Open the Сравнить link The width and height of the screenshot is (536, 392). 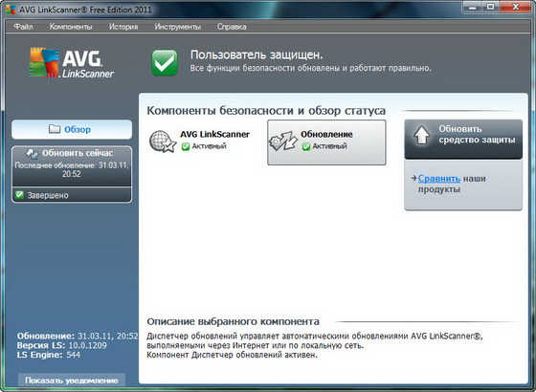tap(439, 179)
